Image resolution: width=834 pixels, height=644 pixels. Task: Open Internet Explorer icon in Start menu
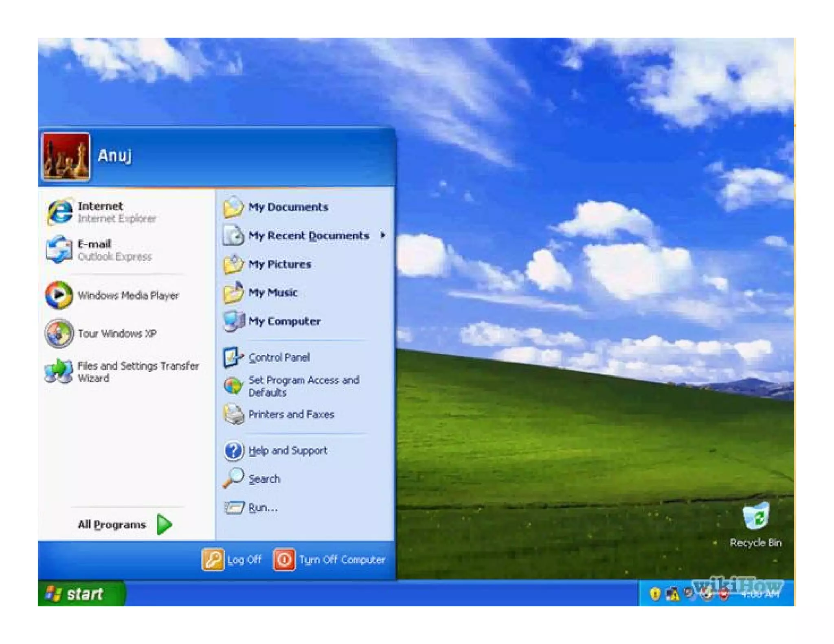click(59, 212)
